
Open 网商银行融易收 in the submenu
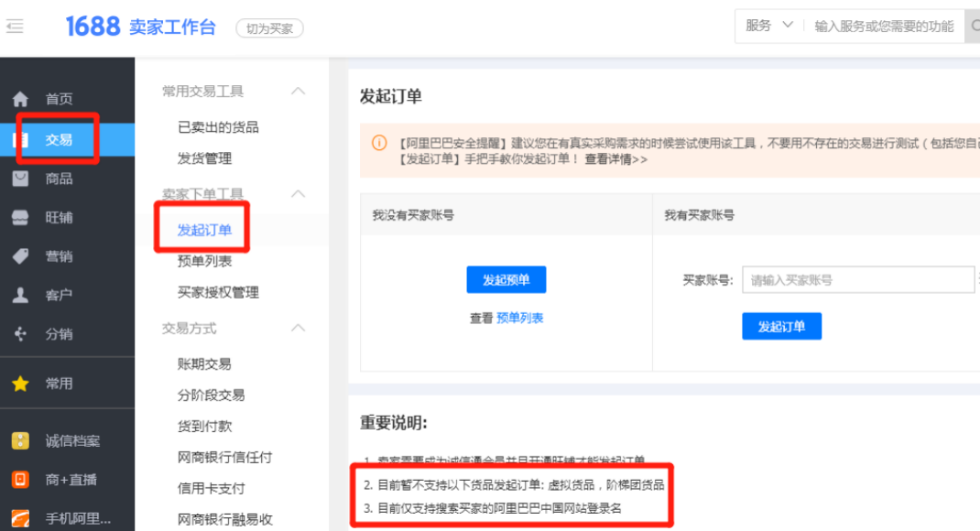225,519
